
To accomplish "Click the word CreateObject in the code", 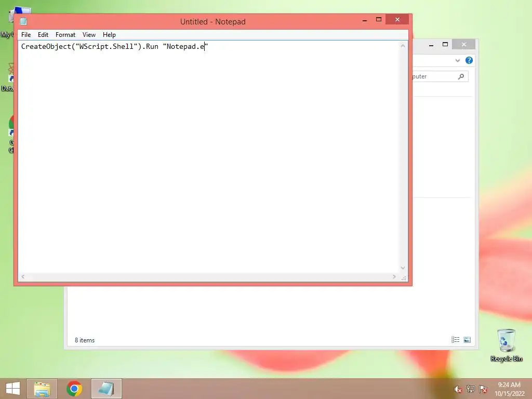I will (46, 46).
